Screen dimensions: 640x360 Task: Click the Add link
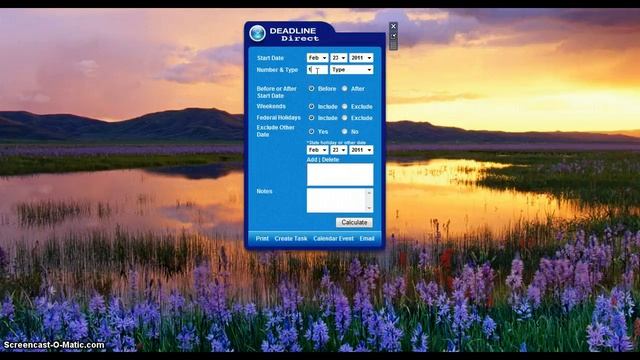click(x=312, y=160)
